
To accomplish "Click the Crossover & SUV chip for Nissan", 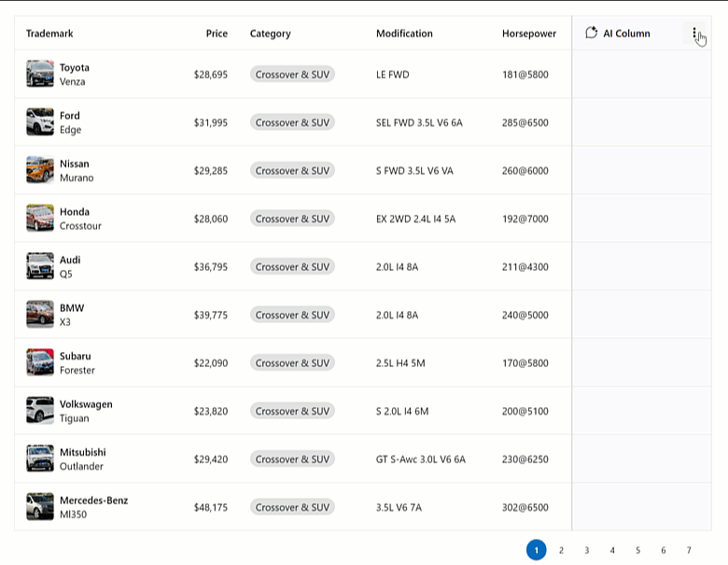I will click(292, 171).
